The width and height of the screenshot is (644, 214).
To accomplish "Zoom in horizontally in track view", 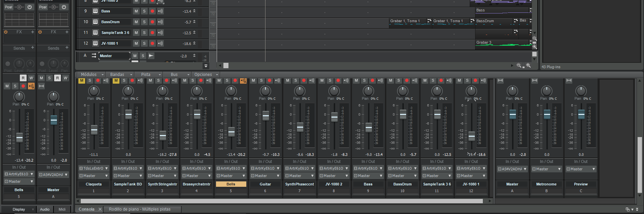I will [x=529, y=66].
